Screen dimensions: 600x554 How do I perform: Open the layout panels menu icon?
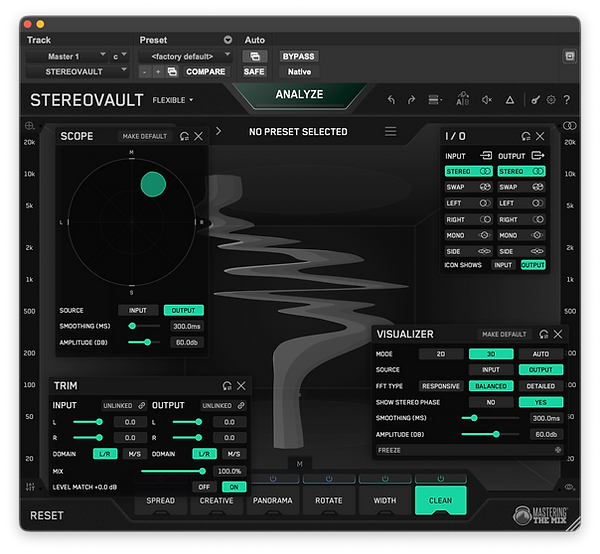tap(435, 100)
